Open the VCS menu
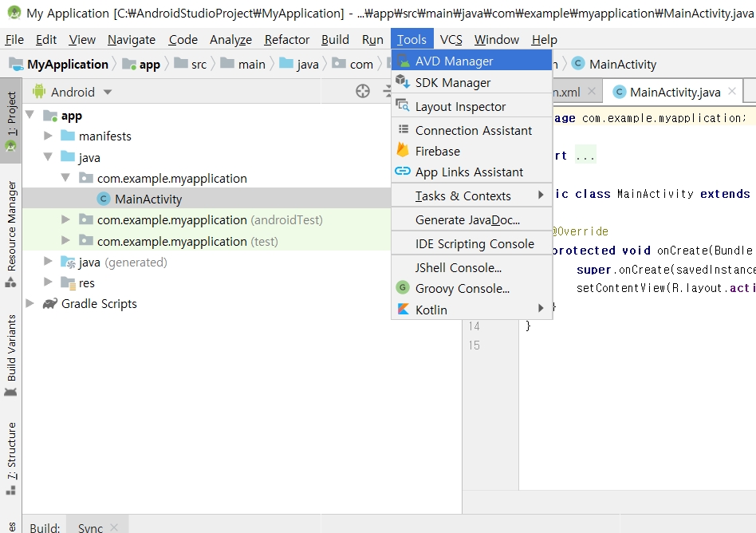Viewport: 756px width, 533px height. [451, 40]
